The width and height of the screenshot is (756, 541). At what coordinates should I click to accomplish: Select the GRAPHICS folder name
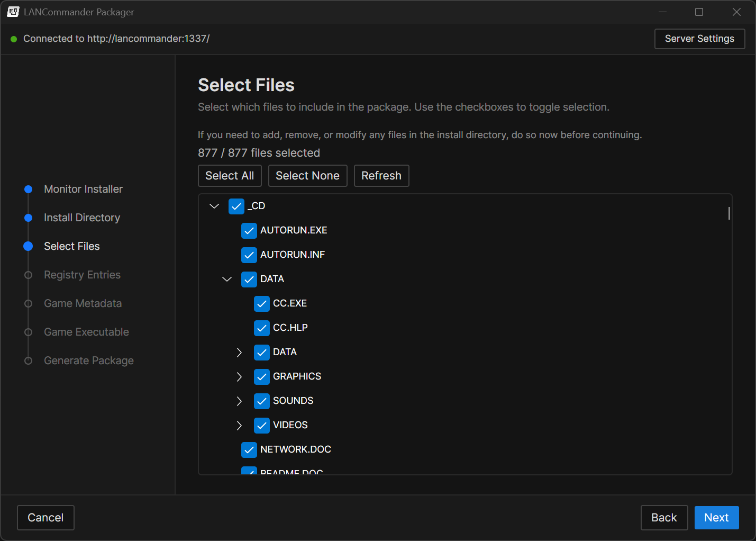click(297, 376)
